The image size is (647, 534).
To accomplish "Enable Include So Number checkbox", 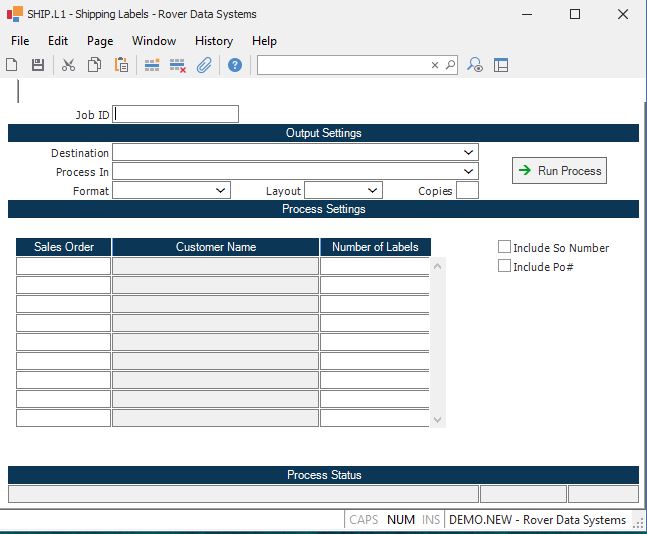I will (504, 247).
